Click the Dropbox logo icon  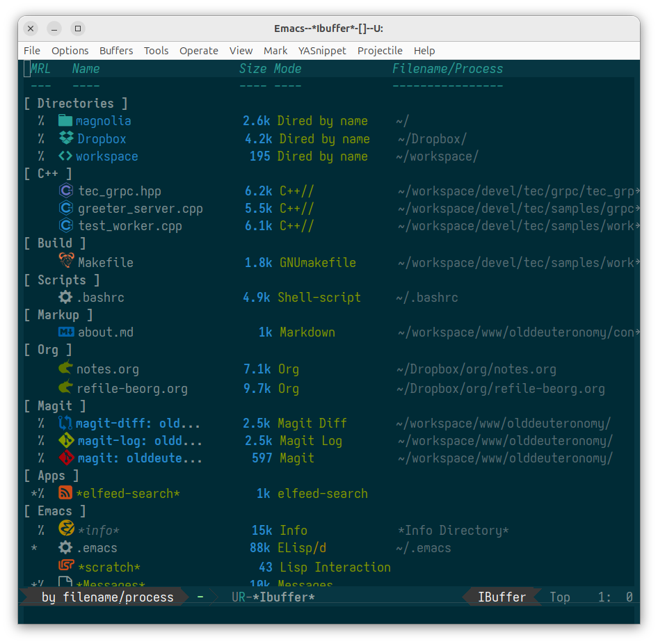66,138
